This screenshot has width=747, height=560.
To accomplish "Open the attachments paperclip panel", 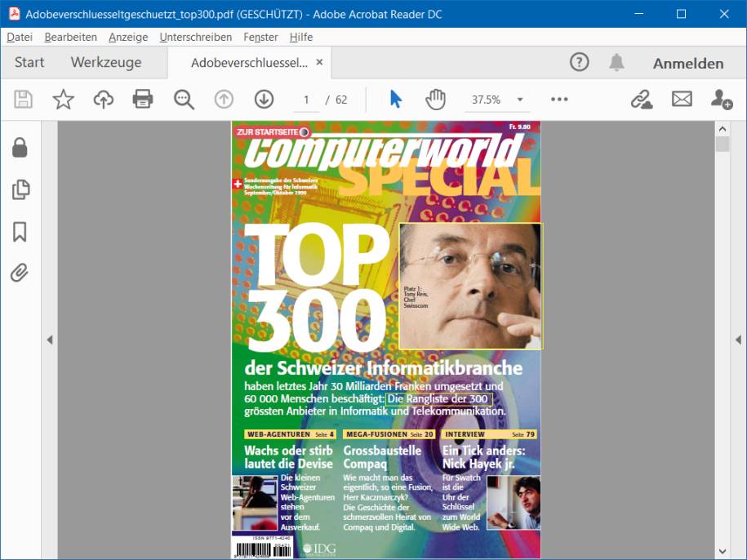I will (x=19, y=273).
